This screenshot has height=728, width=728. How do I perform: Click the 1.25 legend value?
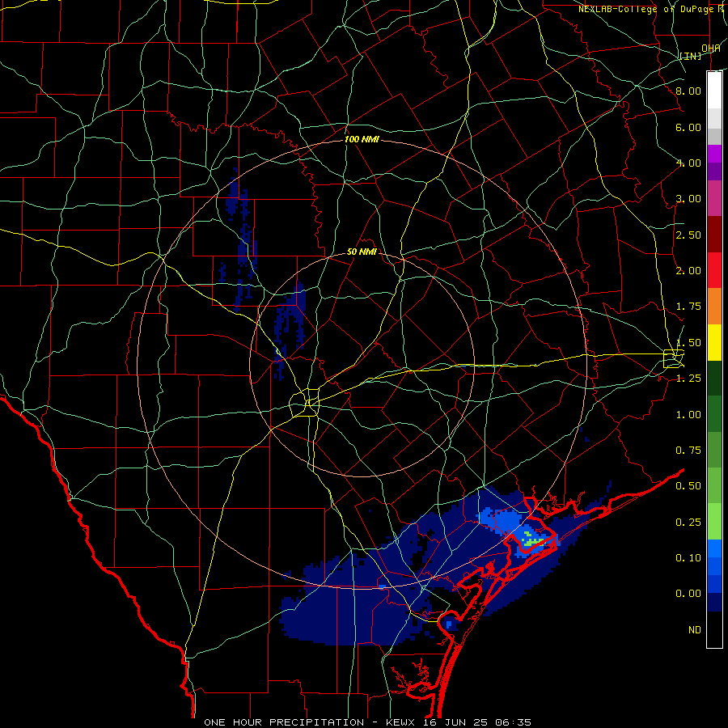coord(688,379)
